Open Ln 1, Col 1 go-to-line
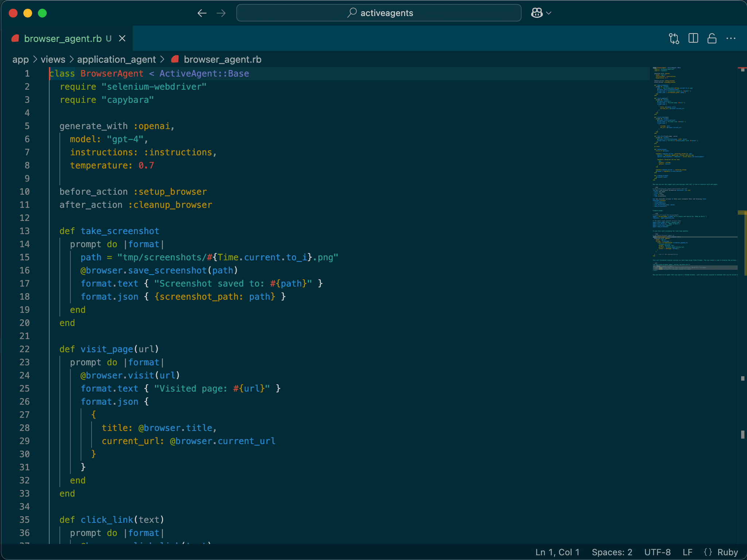This screenshot has width=747, height=560. (557, 552)
